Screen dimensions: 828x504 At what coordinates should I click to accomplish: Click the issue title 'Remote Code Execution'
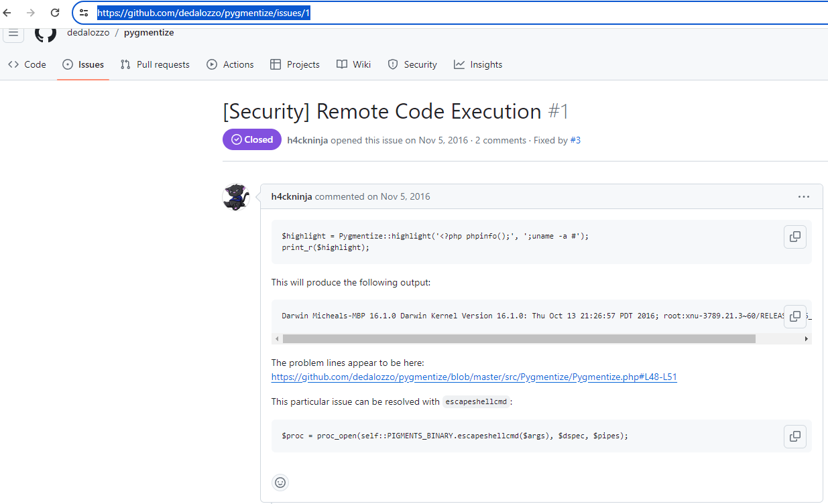[x=428, y=111]
